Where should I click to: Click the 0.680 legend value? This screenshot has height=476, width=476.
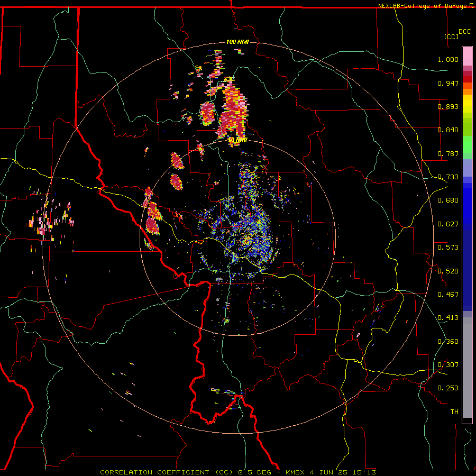coord(448,200)
